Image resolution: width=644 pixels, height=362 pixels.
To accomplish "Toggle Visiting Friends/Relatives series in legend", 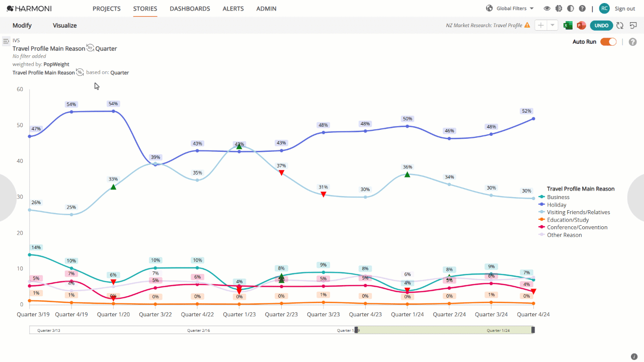I will click(x=574, y=212).
